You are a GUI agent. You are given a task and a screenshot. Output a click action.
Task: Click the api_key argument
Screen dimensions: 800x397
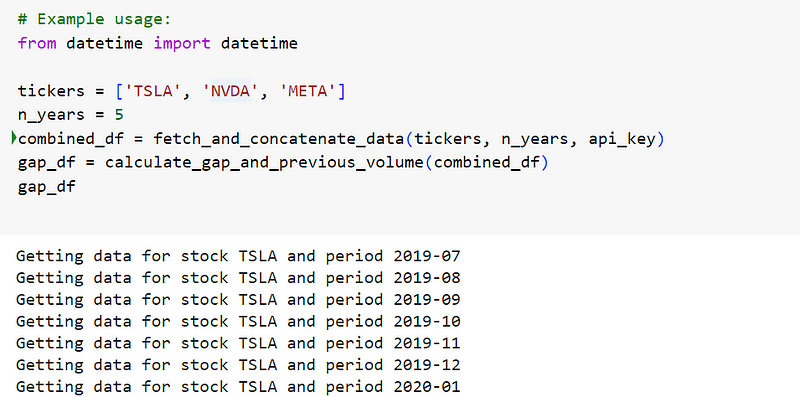tap(621, 139)
